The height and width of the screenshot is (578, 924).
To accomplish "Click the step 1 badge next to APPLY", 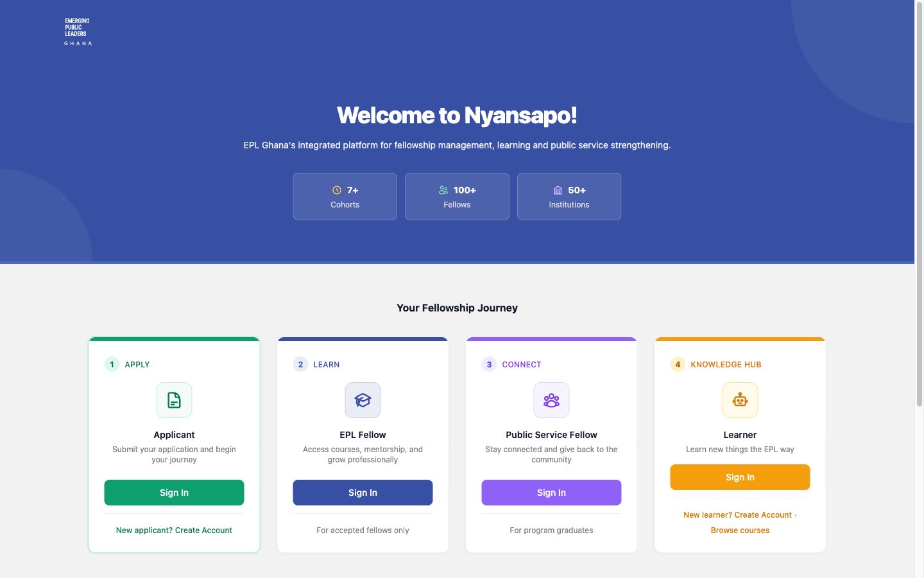I will 112,364.
